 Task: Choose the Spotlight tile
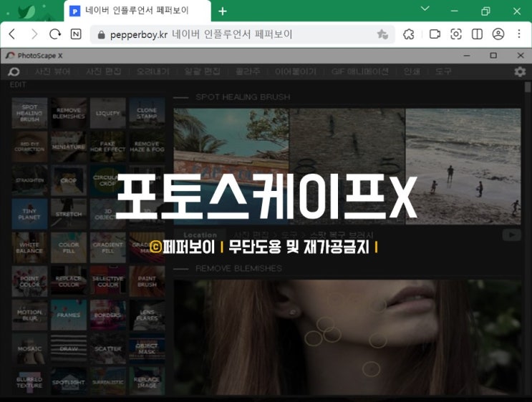point(69,381)
